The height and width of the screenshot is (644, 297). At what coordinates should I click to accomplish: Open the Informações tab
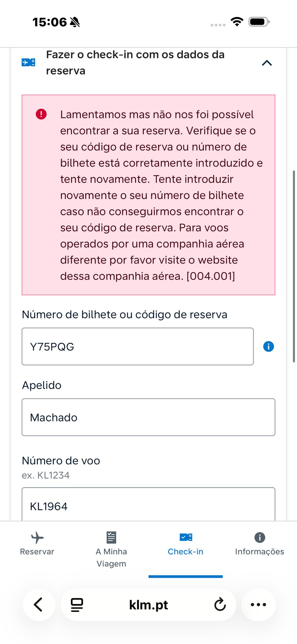(260, 544)
